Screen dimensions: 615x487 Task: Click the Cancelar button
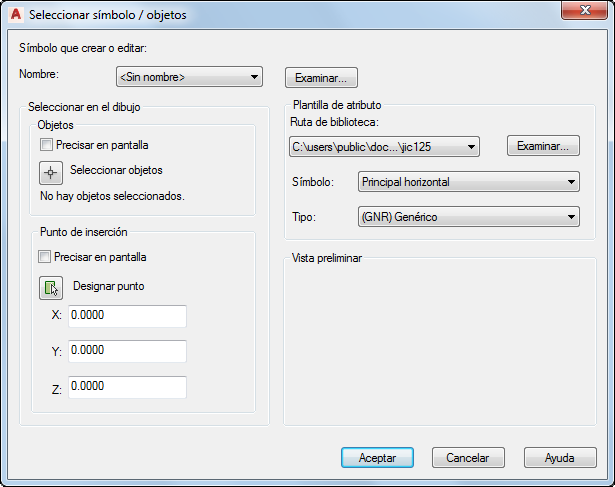468,458
